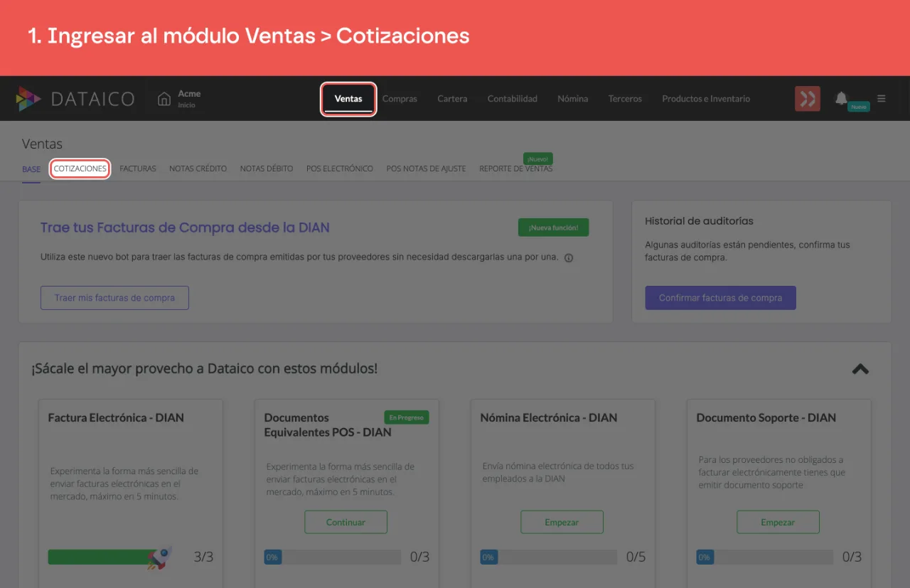910x588 pixels.
Task: Open the Acme home icon
Action: (164, 99)
